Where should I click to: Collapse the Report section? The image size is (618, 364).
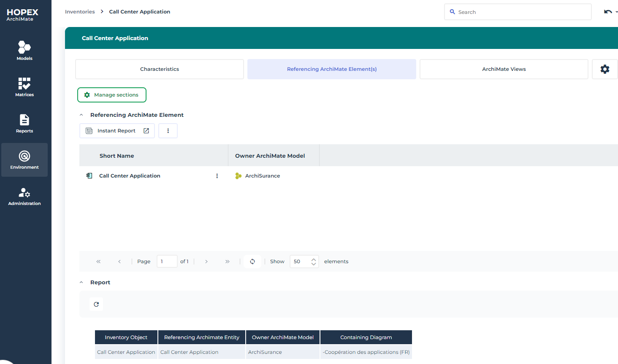point(81,283)
